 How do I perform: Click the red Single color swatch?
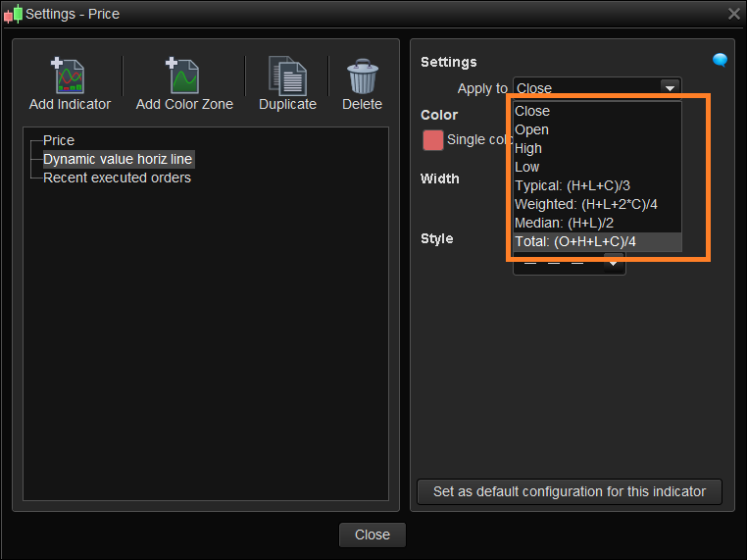pos(432,140)
